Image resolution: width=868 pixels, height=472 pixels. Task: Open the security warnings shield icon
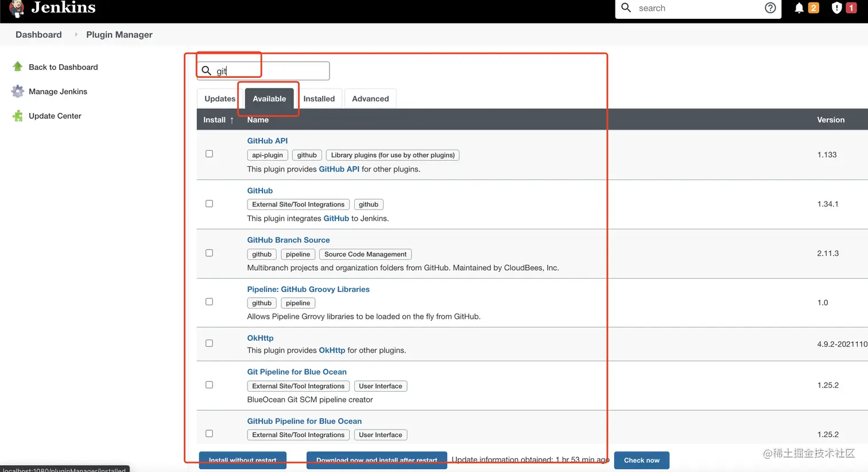pyautogui.click(x=837, y=8)
